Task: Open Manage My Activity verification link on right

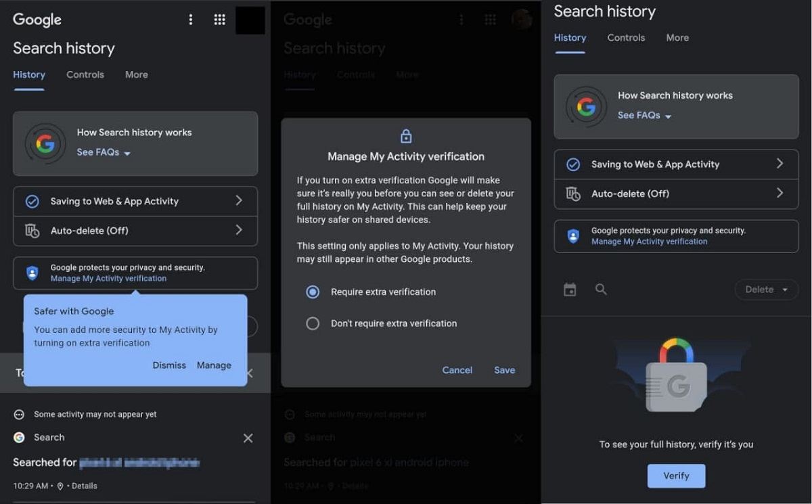Action: [x=649, y=242]
